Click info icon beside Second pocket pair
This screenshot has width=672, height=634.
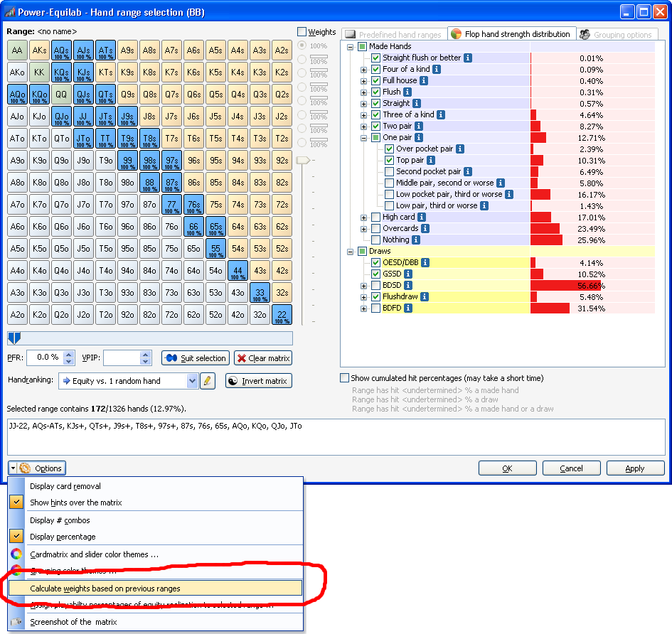coord(468,171)
